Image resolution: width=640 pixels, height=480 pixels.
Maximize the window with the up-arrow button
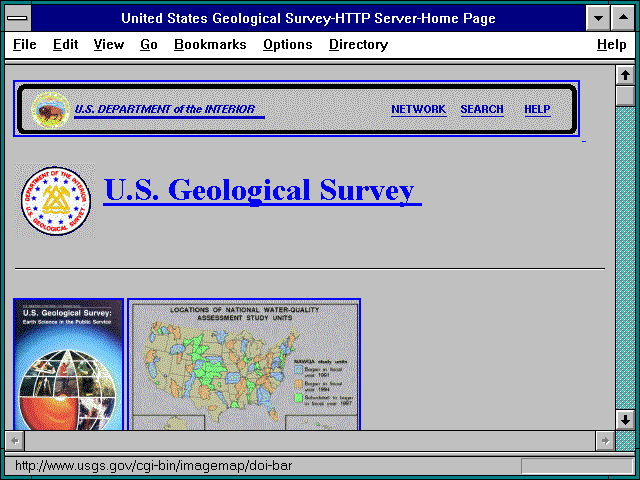point(623,18)
